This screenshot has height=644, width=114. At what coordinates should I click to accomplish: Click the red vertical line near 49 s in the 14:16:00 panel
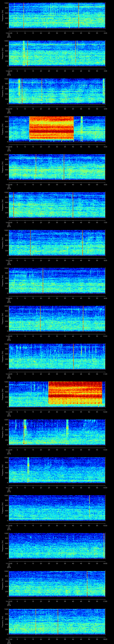[x=87, y=584]
